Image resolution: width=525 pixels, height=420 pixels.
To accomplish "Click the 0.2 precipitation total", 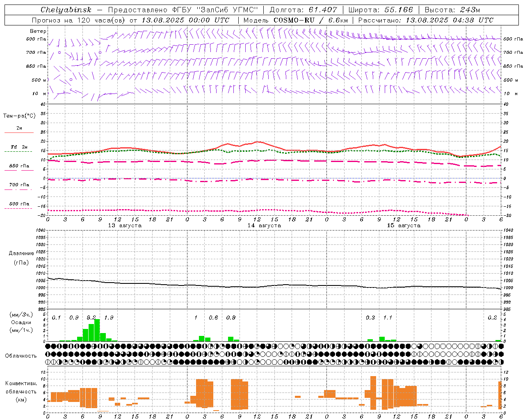I will click(x=492, y=317).
